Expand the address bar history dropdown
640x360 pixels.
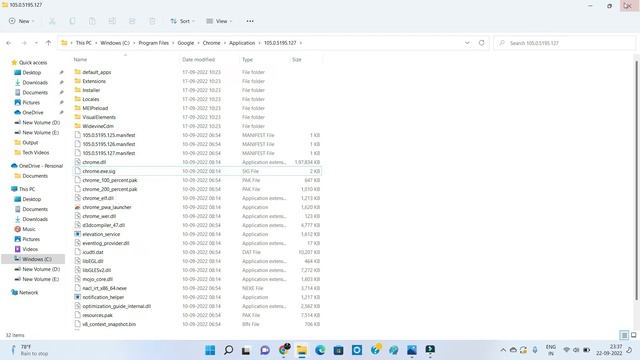467,43
